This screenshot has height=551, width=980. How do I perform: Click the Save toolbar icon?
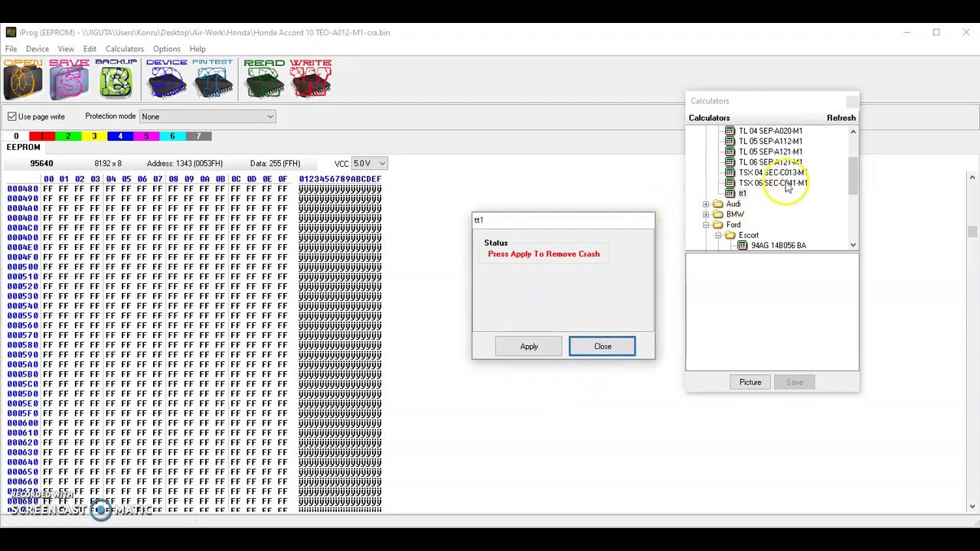tap(69, 80)
